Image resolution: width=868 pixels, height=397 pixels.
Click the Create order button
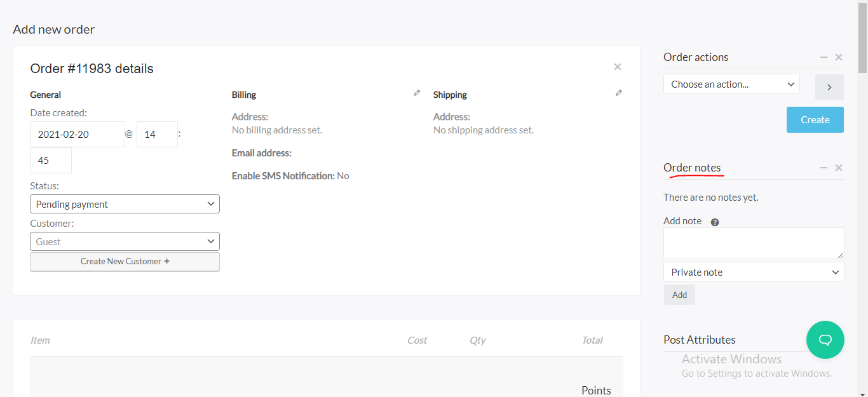815,119
